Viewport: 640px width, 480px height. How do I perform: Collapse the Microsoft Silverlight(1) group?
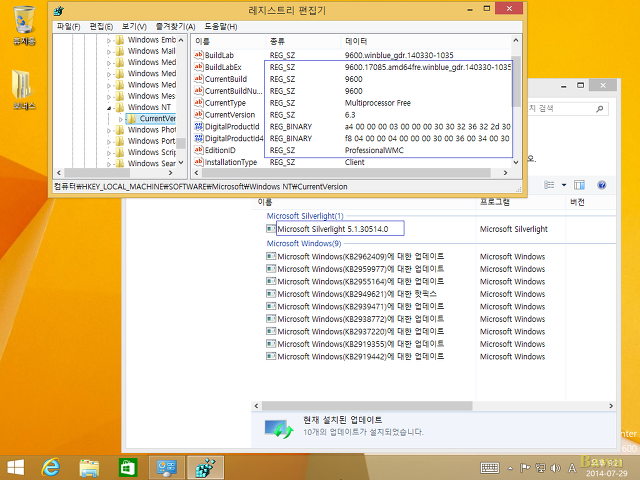click(x=305, y=216)
